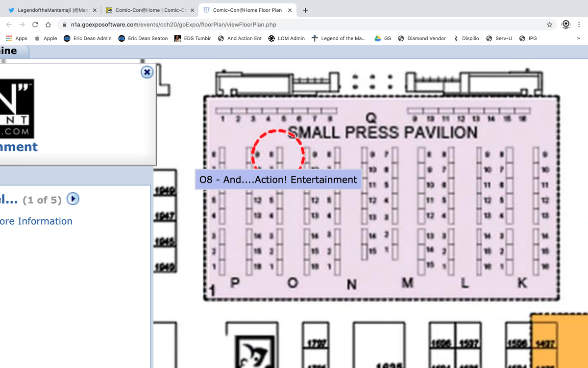Click the exhibitor logo image

pyautogui.click(x=17, y=108)
